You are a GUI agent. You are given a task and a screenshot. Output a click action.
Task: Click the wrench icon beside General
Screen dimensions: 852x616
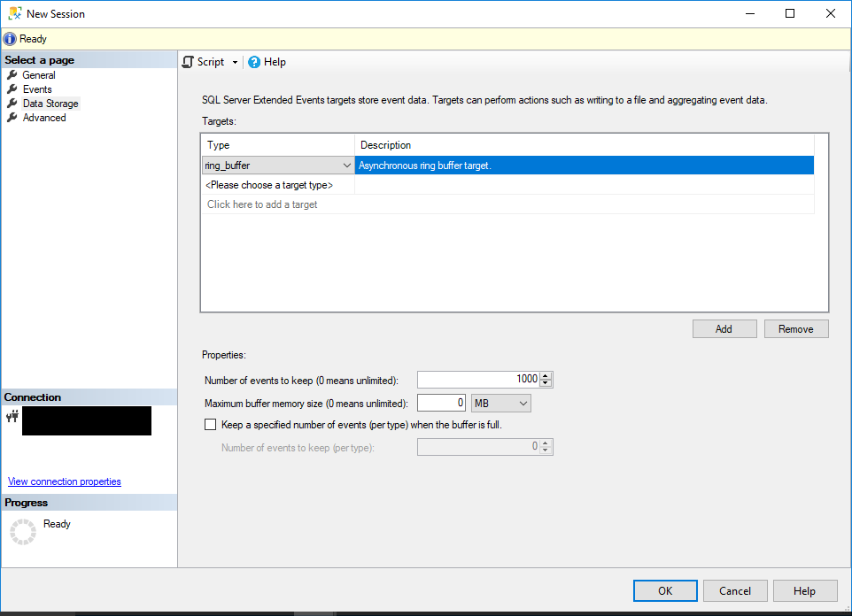tap(12, 74)
